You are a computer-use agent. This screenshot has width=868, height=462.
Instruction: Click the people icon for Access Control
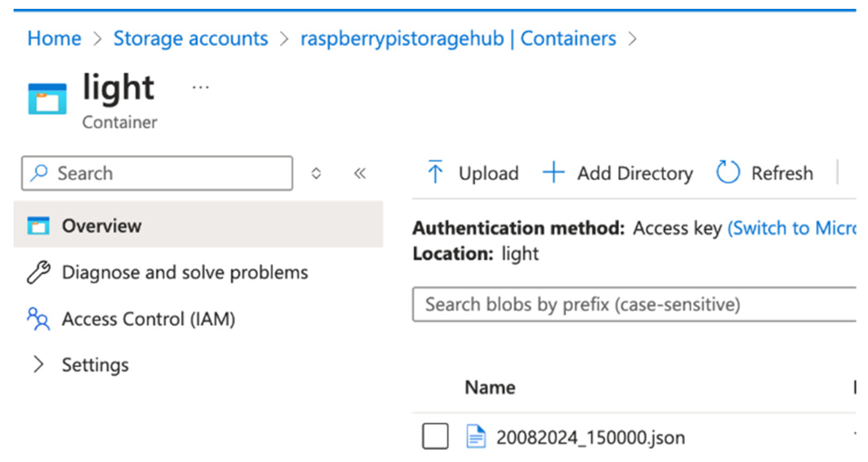coord(38,319)
